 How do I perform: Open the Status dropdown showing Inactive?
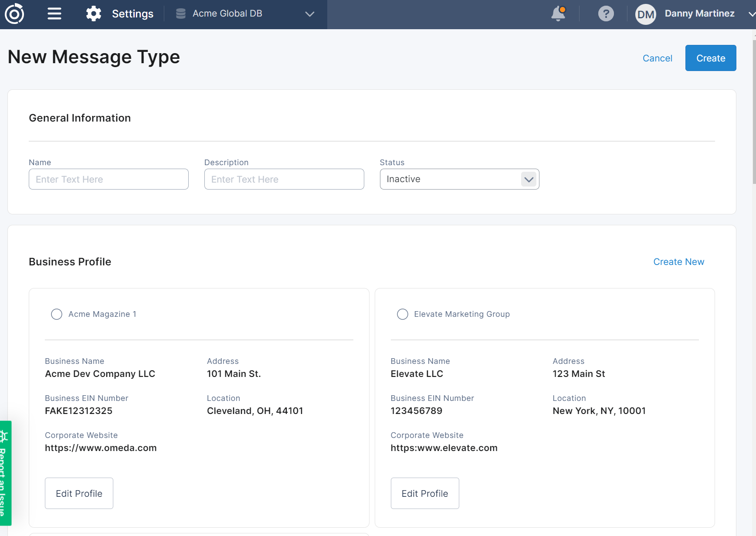coord(459,179)
